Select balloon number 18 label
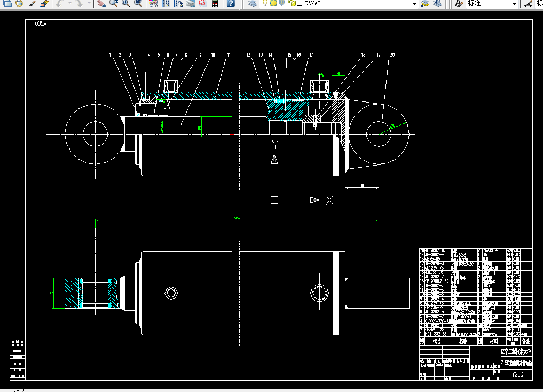This screenshot has height=392, width=543. click(363, 54)
